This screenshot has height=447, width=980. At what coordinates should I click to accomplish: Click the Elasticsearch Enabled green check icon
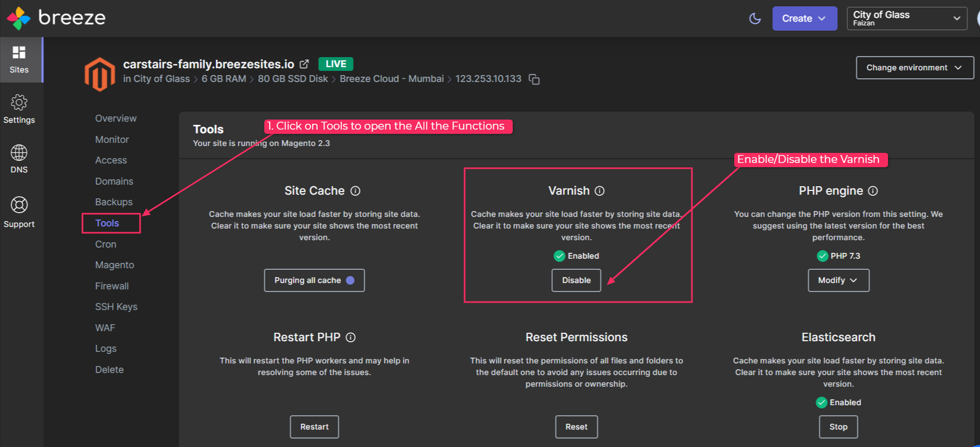click(821, 403)
